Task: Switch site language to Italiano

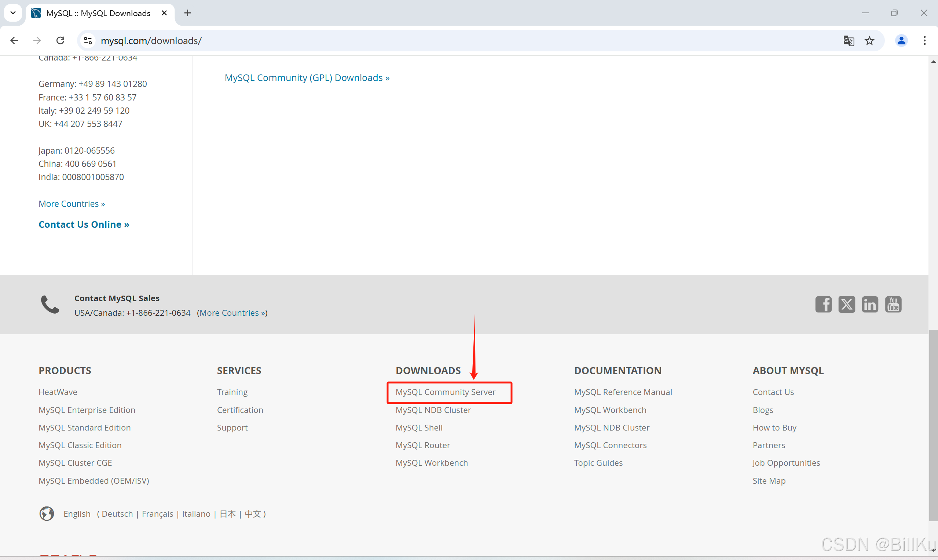Action: (x=196, y=514)
